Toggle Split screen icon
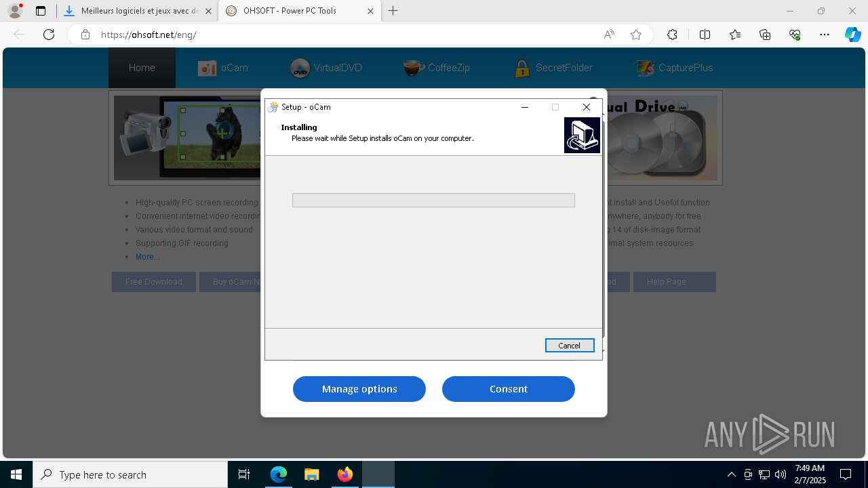The image size is (868, 488). 705,35
